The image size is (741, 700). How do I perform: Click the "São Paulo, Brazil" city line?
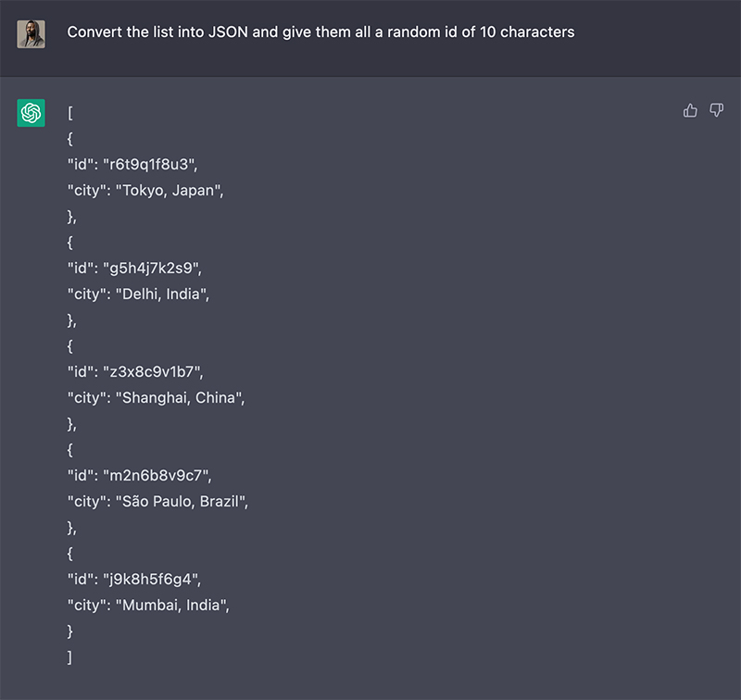158,502
